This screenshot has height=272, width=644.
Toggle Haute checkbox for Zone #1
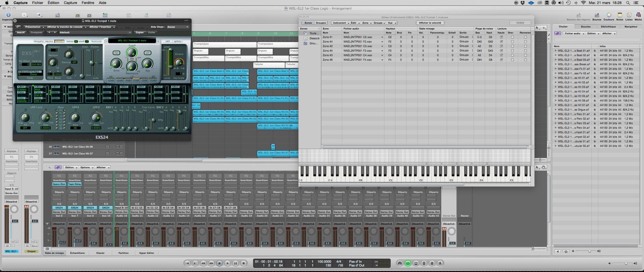[x=501, y=37]
